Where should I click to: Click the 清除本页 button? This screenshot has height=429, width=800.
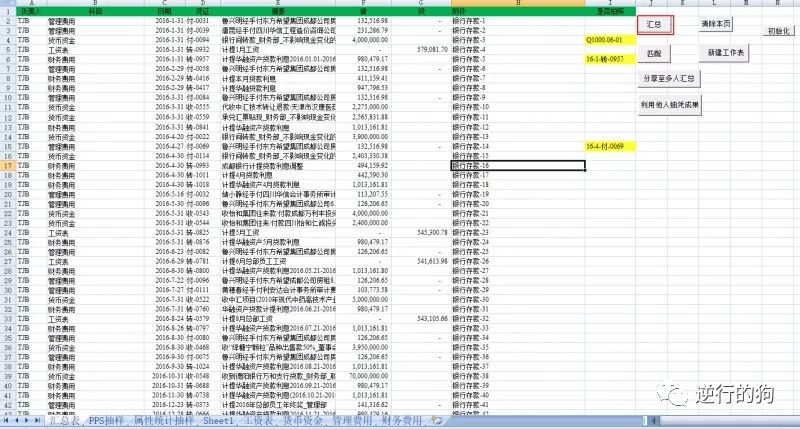coord(716,24)
